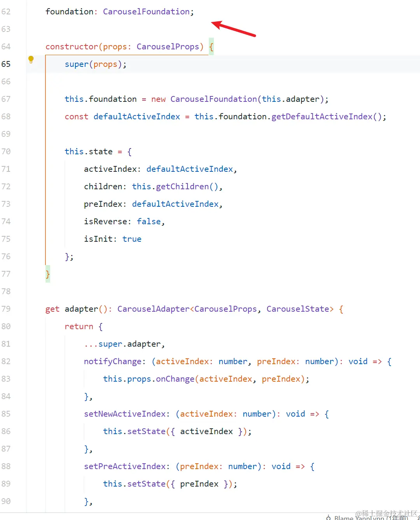Screen dimensions: 420x520
Task: Click CarouselFoundation type on line 62
Action: (146, 12)
